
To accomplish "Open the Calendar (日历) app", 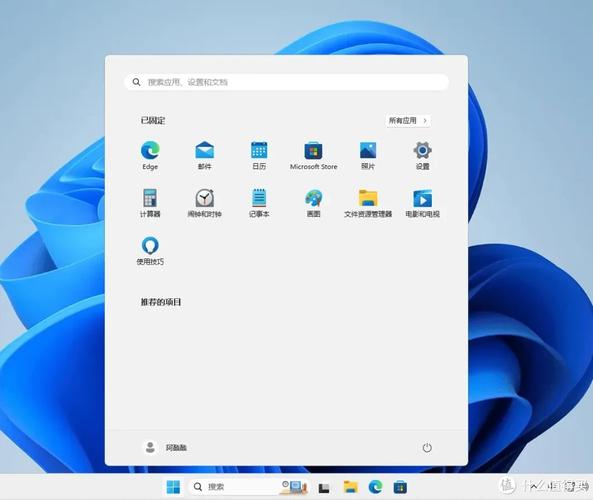I will pos(259,155).
